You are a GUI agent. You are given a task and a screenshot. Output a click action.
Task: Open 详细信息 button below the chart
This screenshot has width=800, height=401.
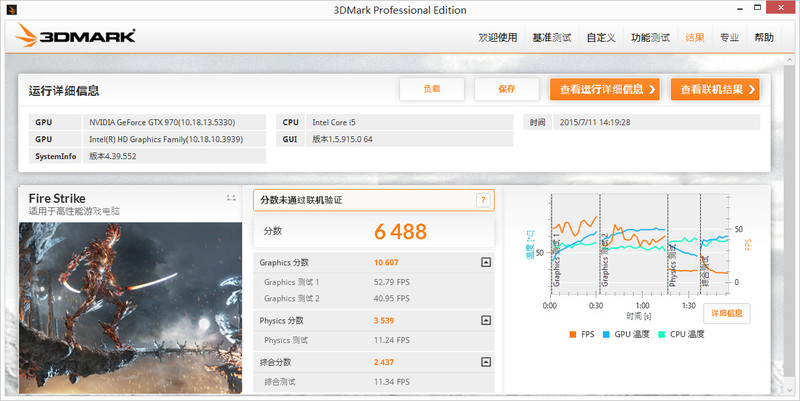point(727,313)
